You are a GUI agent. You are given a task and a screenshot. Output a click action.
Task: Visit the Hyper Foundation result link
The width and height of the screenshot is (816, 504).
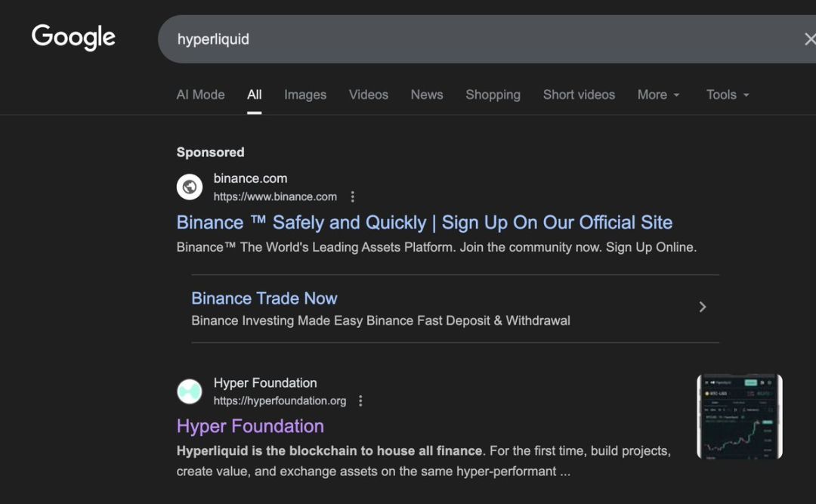tap(251, 426)
